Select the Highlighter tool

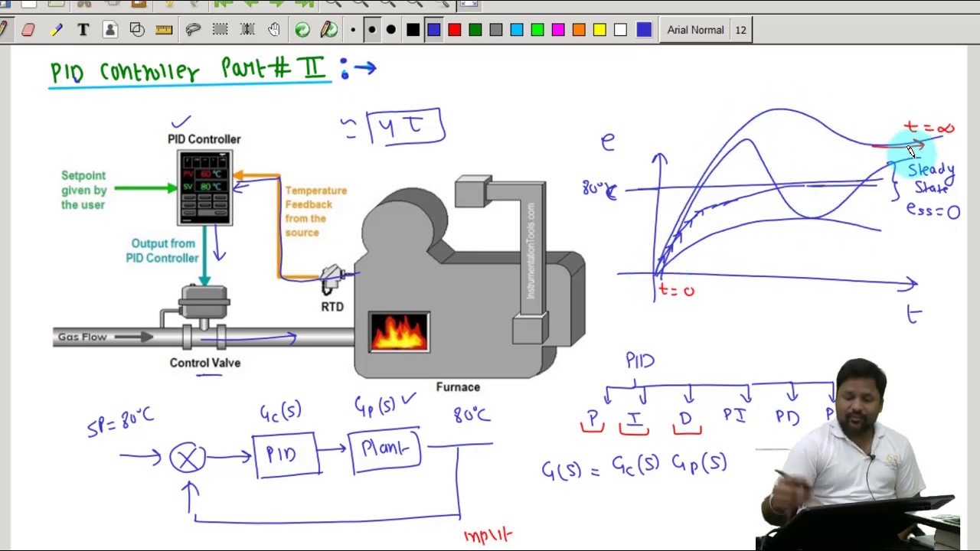[56, 30]
